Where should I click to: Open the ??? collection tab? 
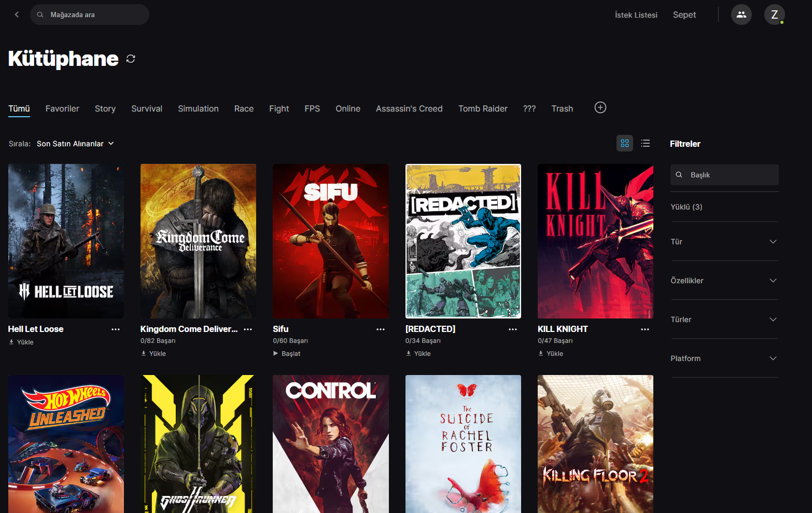pos(529,109)
